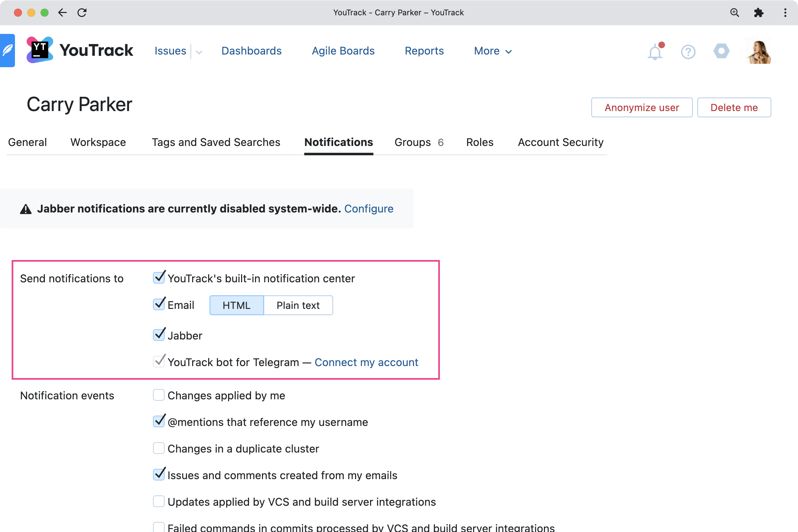The width and height of the screenshot is (798, 532).
Task: Click the browser zoom magnifier icon
Action: click(734, 13)
